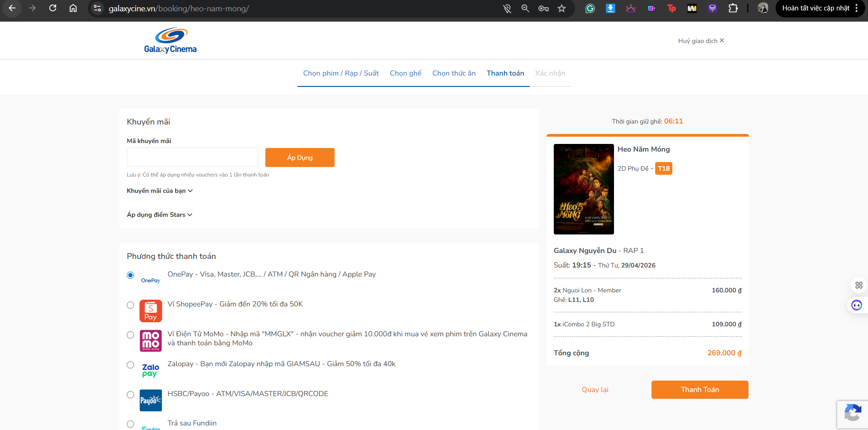Open the Extensions puzzle icon

pos(733,8)
